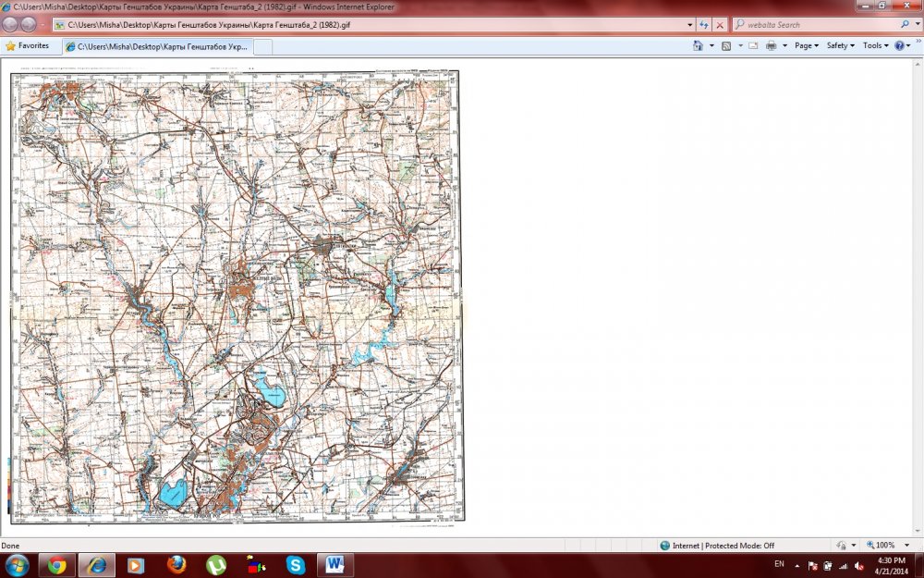Screen dimensions: 924x578
Task: Click the Home icon in command bar
Action: (698, 45)
